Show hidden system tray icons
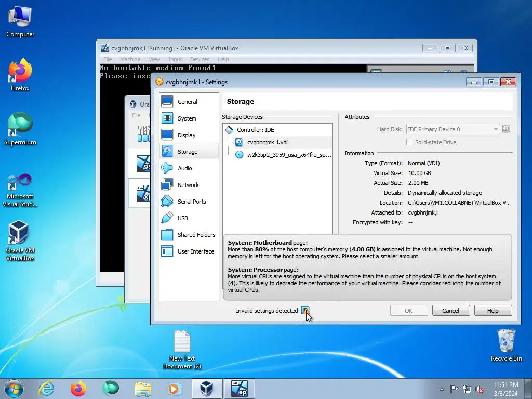Image resolution: width=532 pixels, height=399 pixels. (x=442, y=389)
